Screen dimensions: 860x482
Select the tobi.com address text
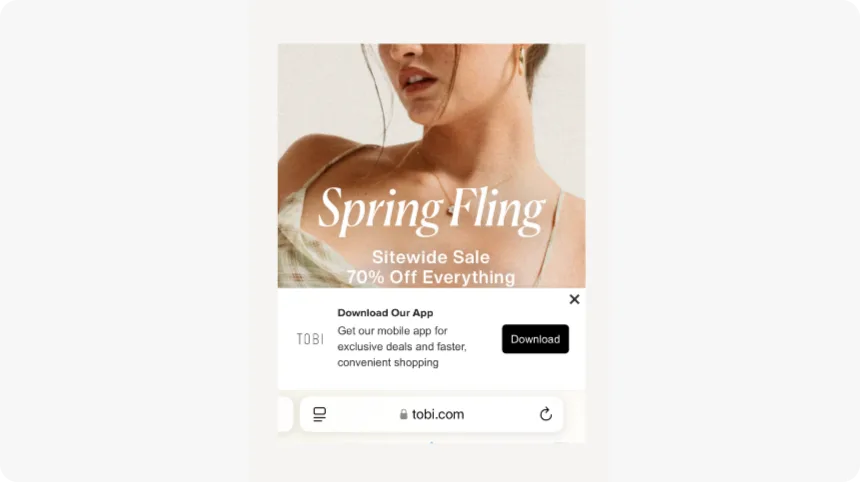[438, 414]
